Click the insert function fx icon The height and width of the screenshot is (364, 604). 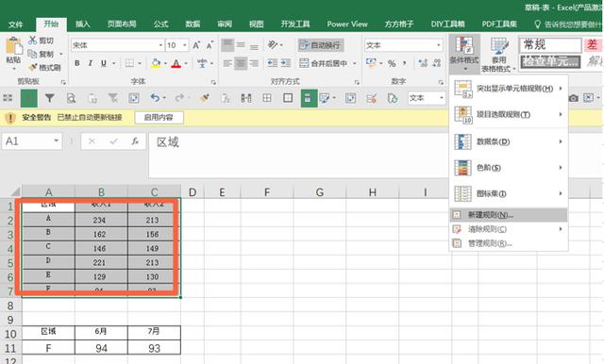coord(135,141)
